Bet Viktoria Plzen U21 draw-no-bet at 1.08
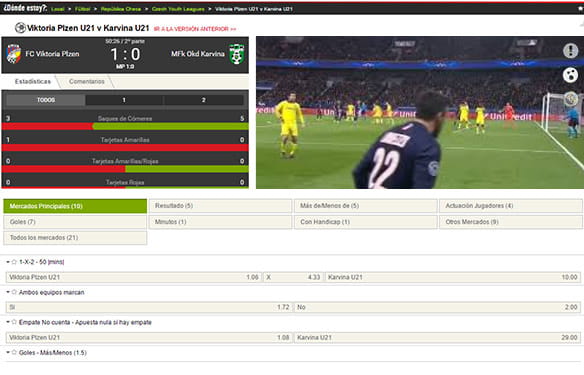Screen dimensions: 584x375 [x=149, y=337]
